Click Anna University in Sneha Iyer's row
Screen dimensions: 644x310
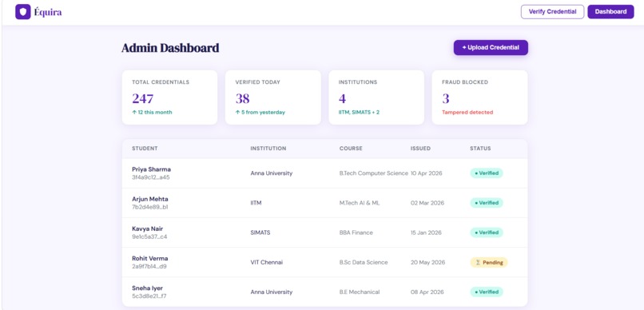(272, 292)
